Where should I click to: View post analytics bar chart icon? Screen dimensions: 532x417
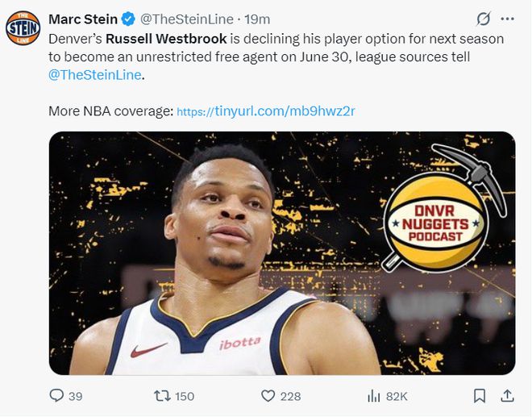pyautogui.click(x=374, y=396)
